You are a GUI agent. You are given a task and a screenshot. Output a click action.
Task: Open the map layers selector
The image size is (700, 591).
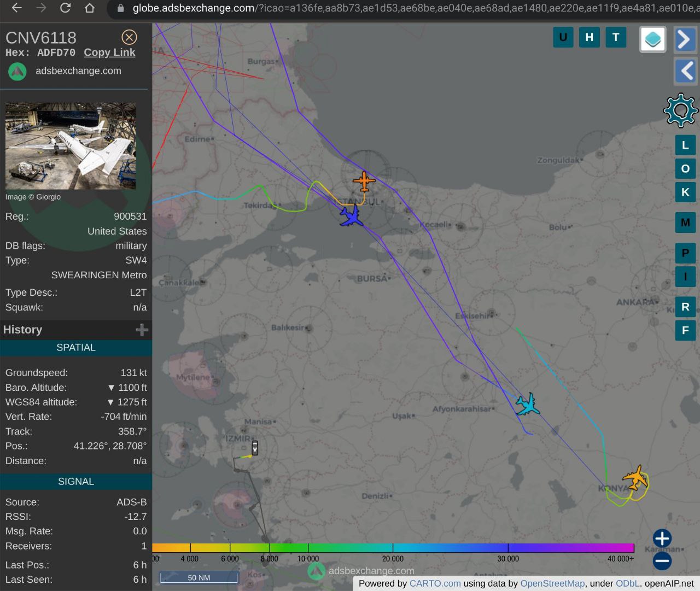click(652, 39)
